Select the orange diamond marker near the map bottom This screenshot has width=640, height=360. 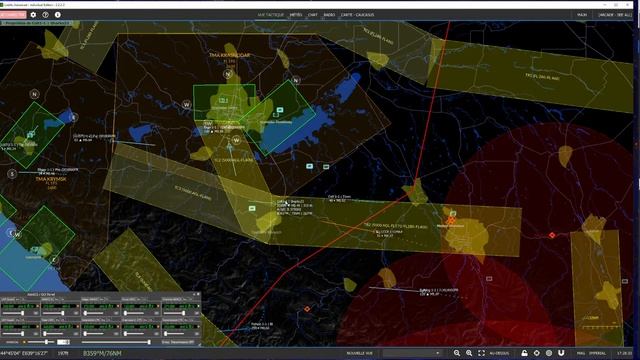click(307, 309)
